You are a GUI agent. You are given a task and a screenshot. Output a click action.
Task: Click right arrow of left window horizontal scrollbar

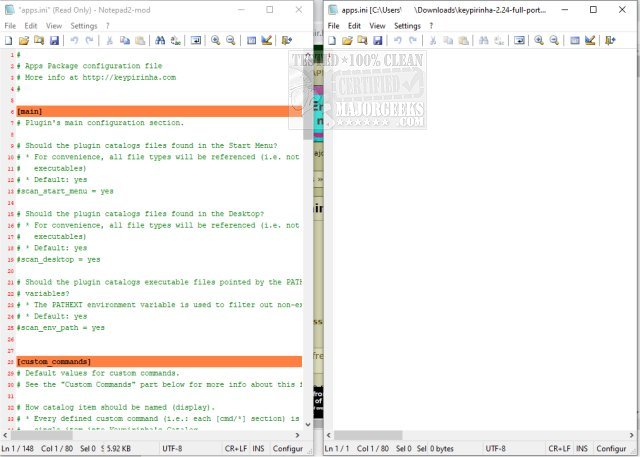coord(298,435)
